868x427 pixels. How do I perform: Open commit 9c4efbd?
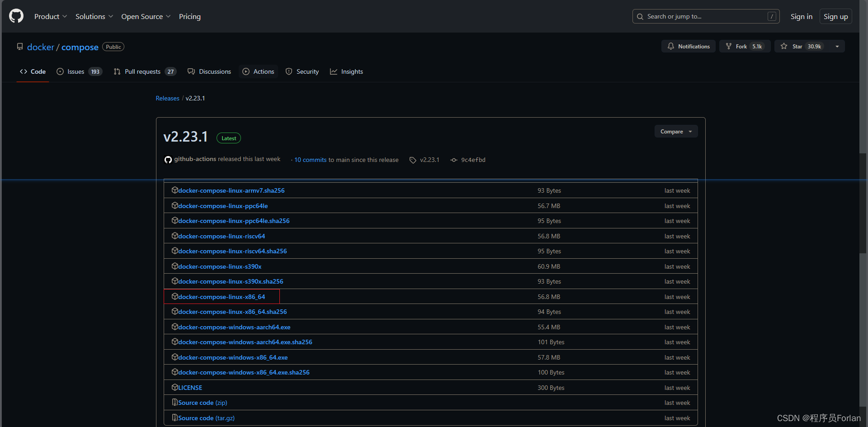(473, 160)
